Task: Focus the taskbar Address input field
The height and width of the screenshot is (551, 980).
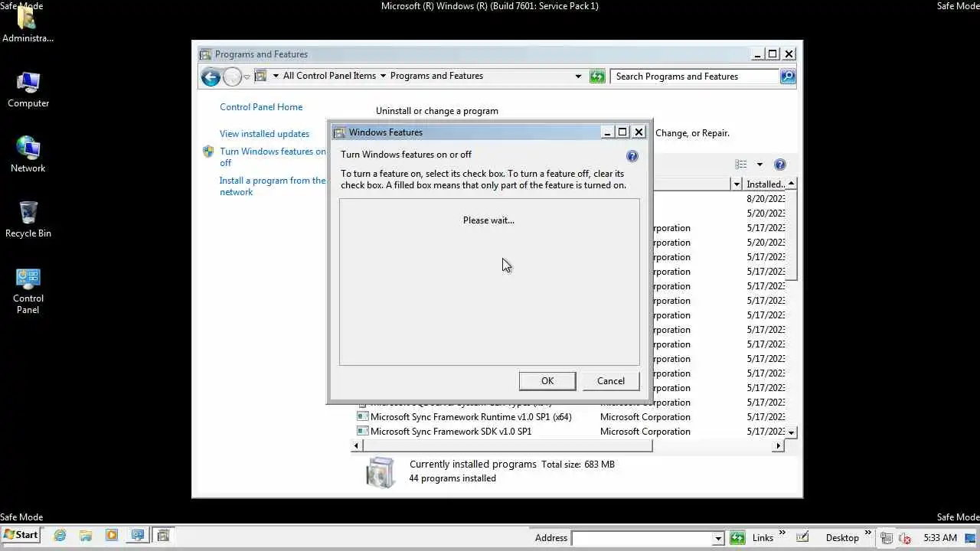Action: pyautogui.click(x=642, y=538)
